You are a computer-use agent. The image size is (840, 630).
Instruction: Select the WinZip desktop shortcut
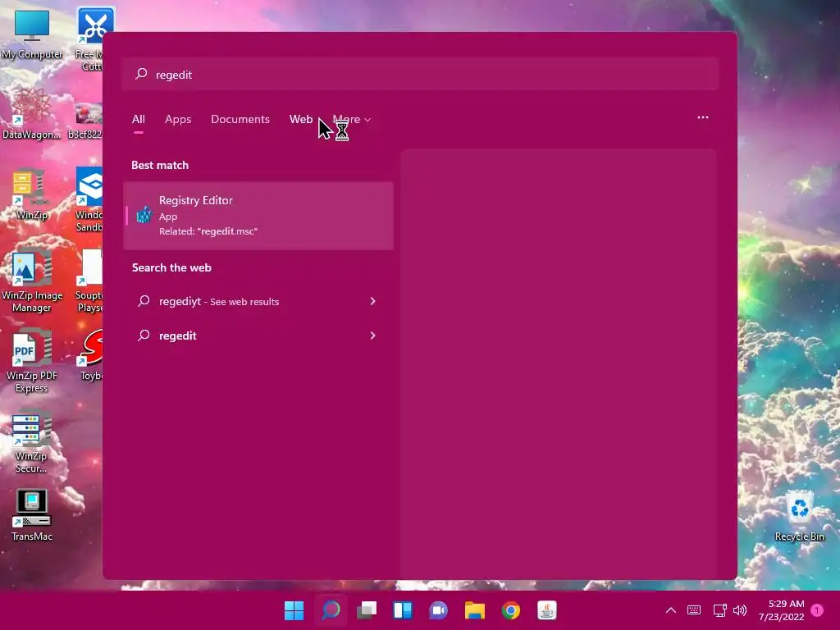(x=32, y=194)
